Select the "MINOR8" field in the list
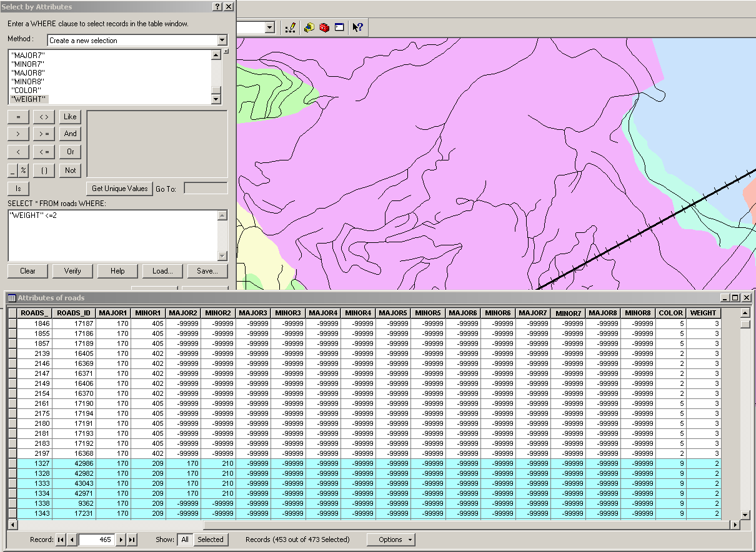 (27, 82)
